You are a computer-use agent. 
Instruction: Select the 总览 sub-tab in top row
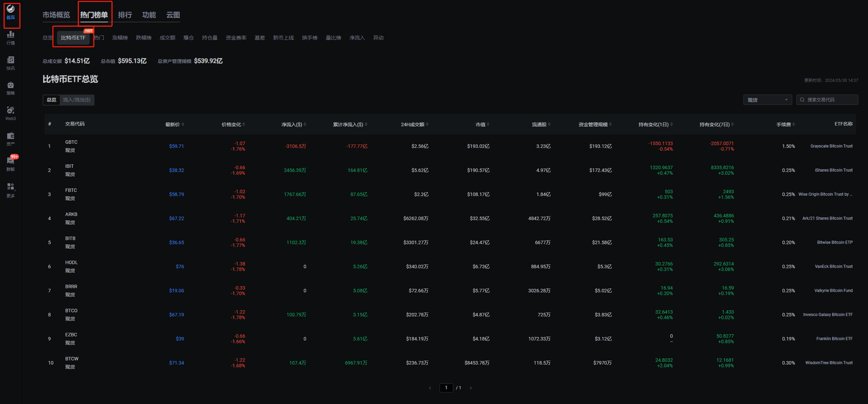coord(47,38)
